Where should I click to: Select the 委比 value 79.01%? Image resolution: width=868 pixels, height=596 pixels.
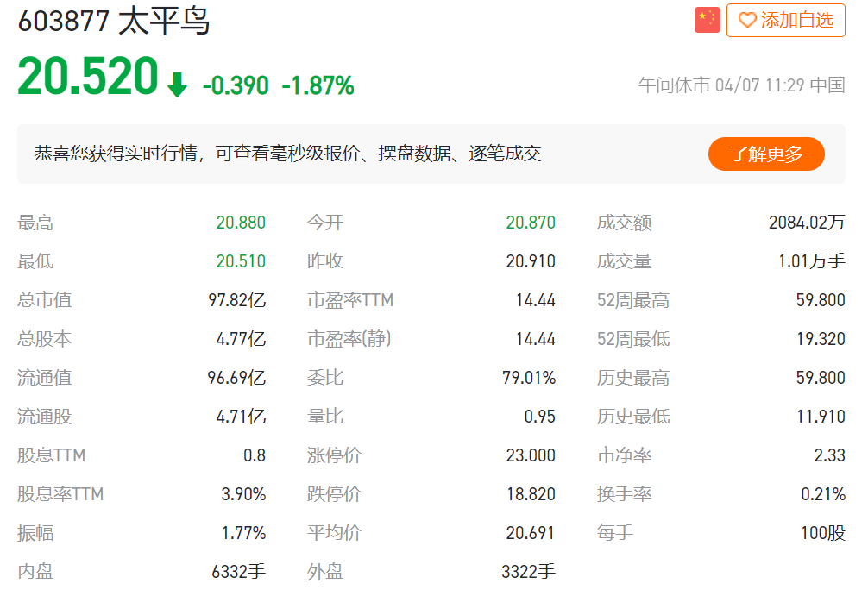pos(529,378)
